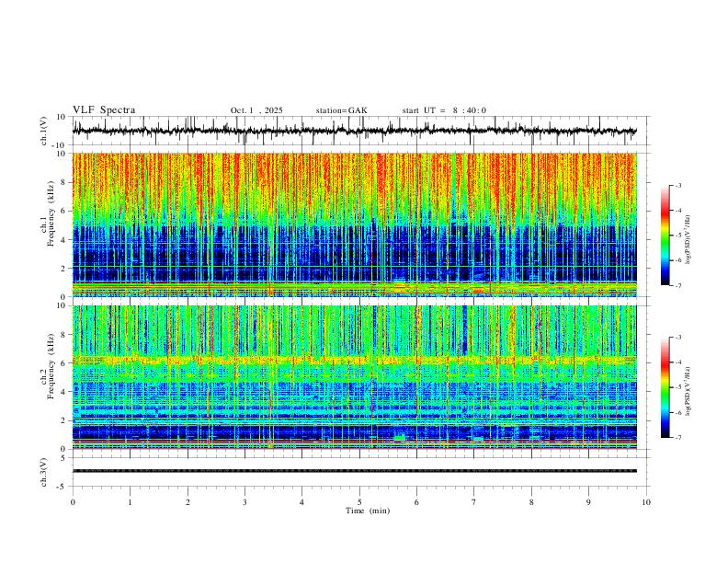Image resolution: width=728 pixels, height=563 pixels.
Task: Click the 'Time (min)' axis label
Action: click(368, 511)
